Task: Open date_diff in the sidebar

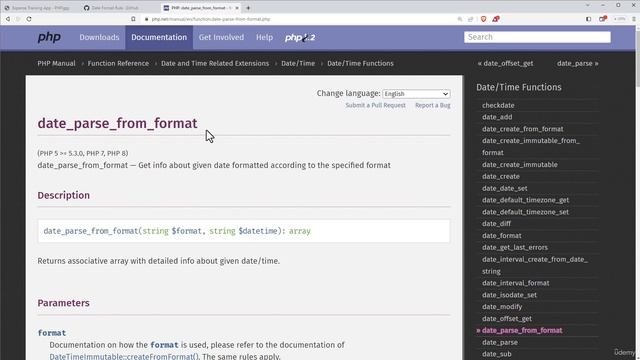Action: 496,224
